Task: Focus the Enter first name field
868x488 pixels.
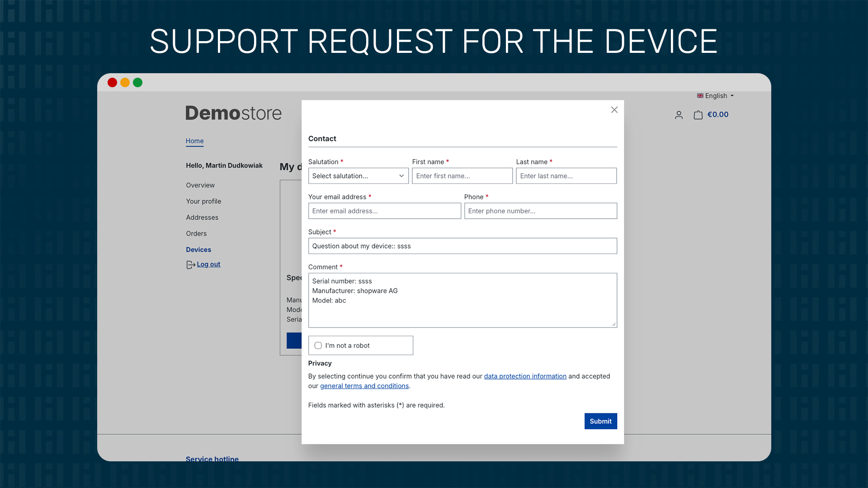Action: pos(462,176)
